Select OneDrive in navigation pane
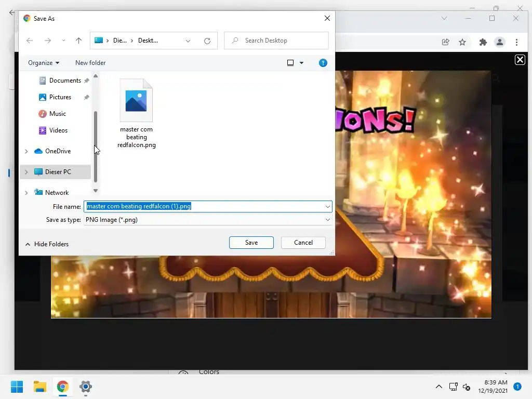 point(52,151)
